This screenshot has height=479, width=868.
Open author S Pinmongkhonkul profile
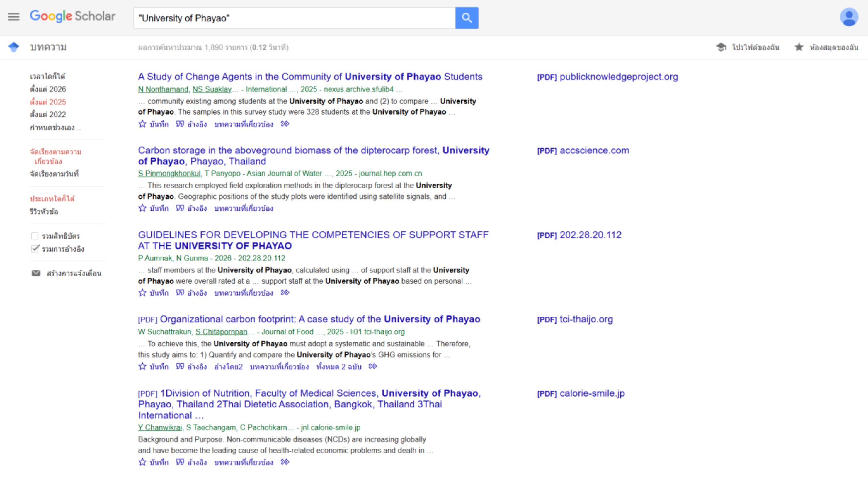(x=169, y=174)
